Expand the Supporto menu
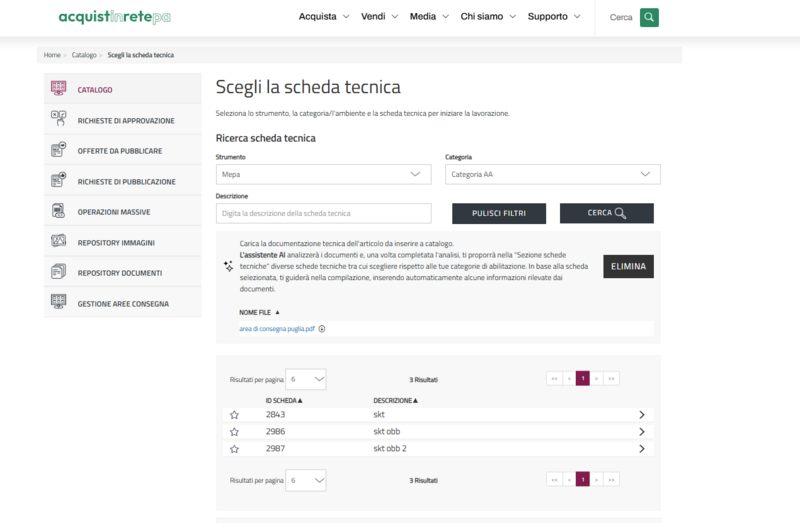The image size is (800, 523). point(554,16)
